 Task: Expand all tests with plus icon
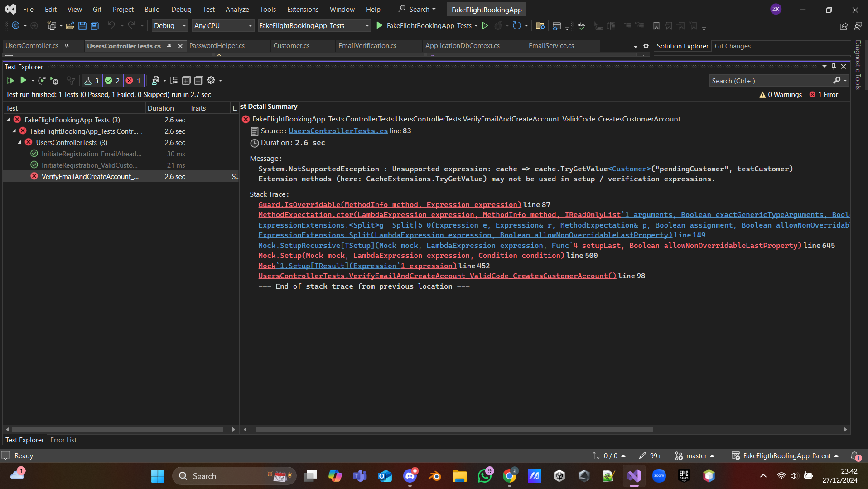point(186,81)
